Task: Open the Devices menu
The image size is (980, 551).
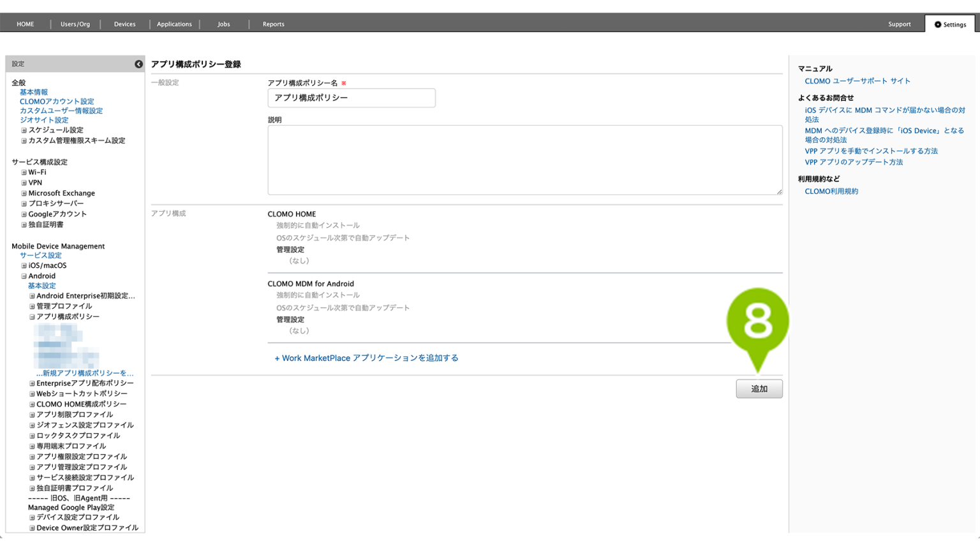Action: tap(124, 24)
